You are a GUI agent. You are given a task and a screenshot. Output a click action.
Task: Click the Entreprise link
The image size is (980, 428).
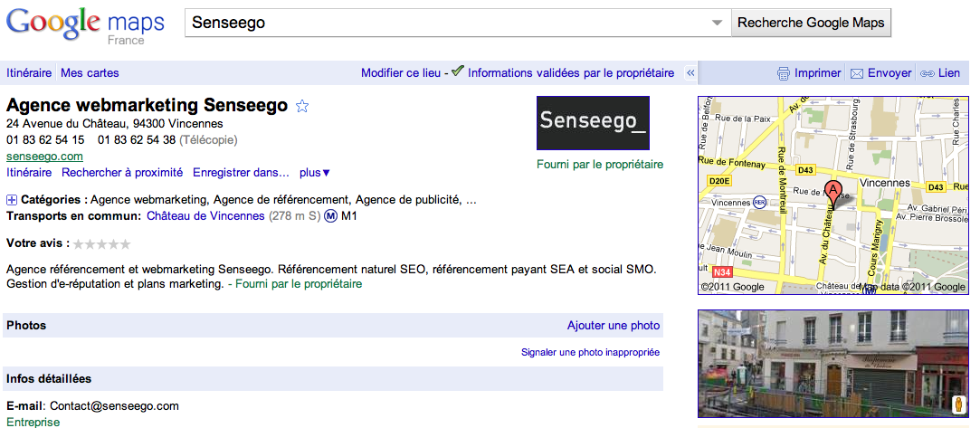(33, 423)
